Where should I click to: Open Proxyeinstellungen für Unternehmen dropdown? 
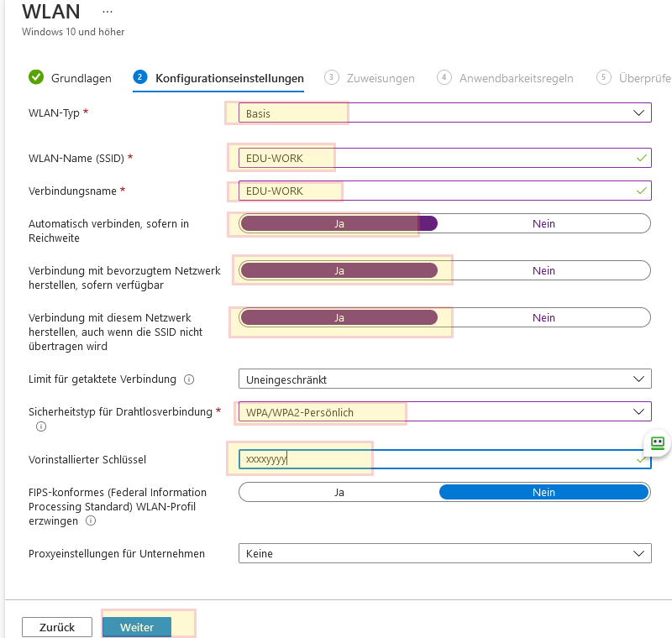[444, 553]
